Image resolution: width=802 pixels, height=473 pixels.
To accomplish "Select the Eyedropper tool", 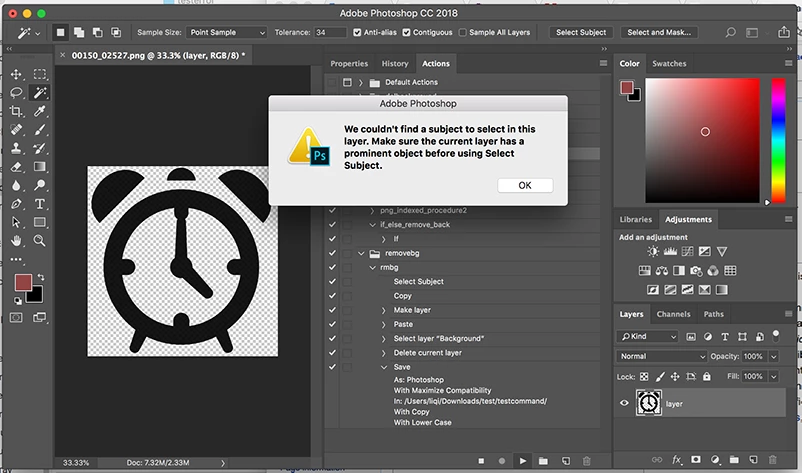I will [39, 111].
